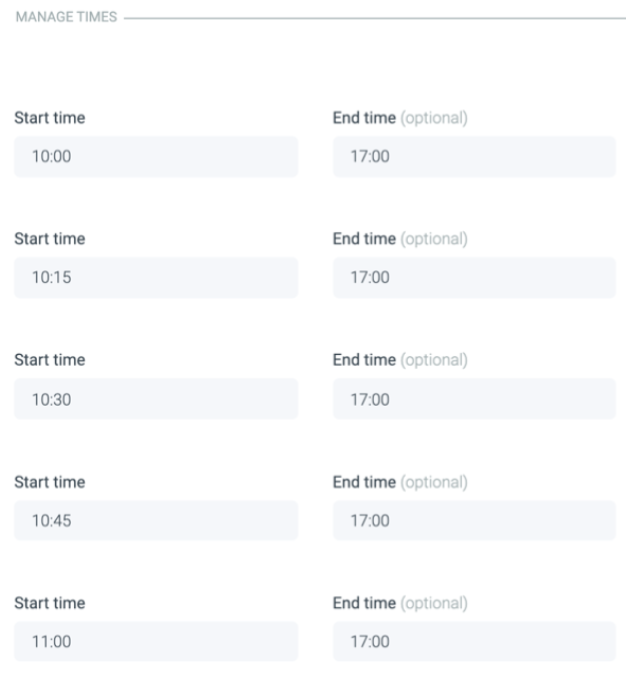The height and width of the screenshot is (676, 626).
Task: Click the Start time field showing 10:00
Action: pos(155,157)
